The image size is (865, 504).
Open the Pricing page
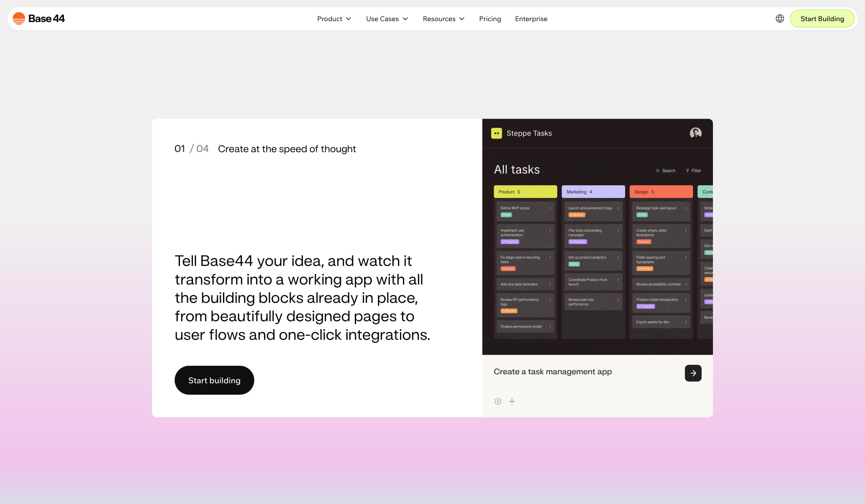tap(490, 19)
